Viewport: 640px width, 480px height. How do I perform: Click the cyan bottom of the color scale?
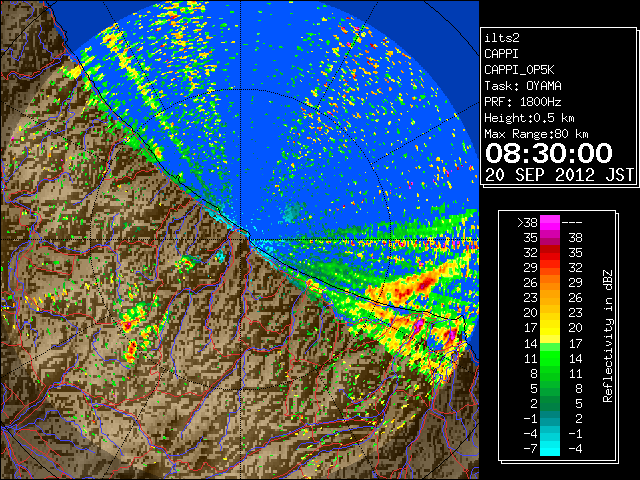[x=550, y=448]
